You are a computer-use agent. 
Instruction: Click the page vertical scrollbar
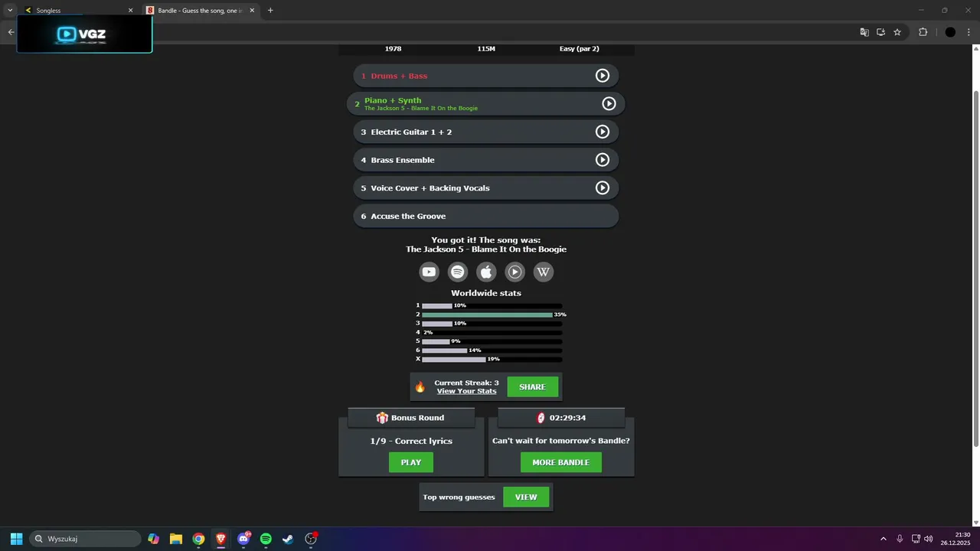(x=975, y=268)
